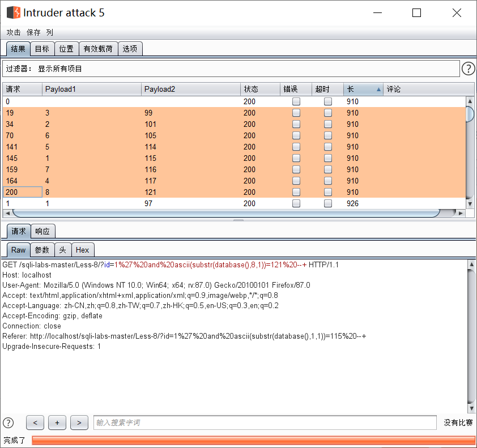
Task: Click the Host: localhost header line
Action: 27,275
